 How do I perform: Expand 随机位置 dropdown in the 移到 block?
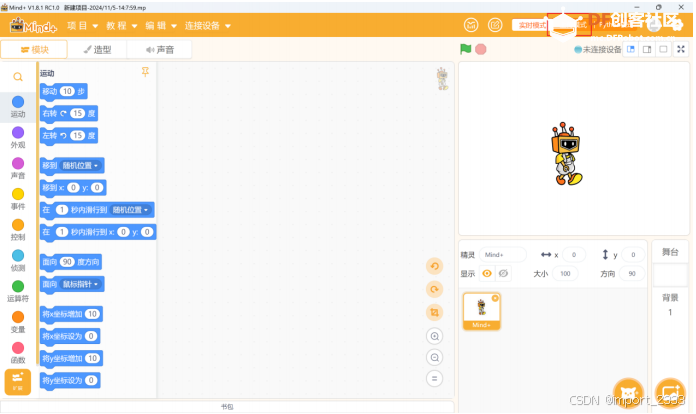(x=80, y=166)
